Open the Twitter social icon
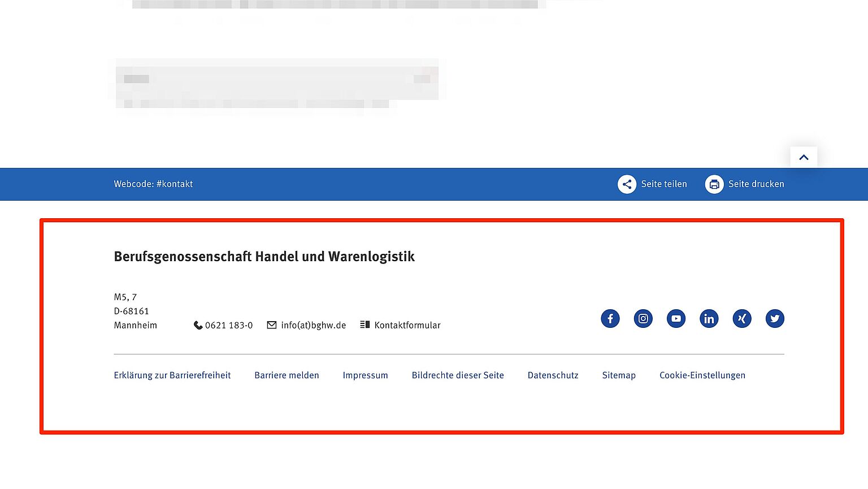Screen dimensions: 868x489 point(775,318)
